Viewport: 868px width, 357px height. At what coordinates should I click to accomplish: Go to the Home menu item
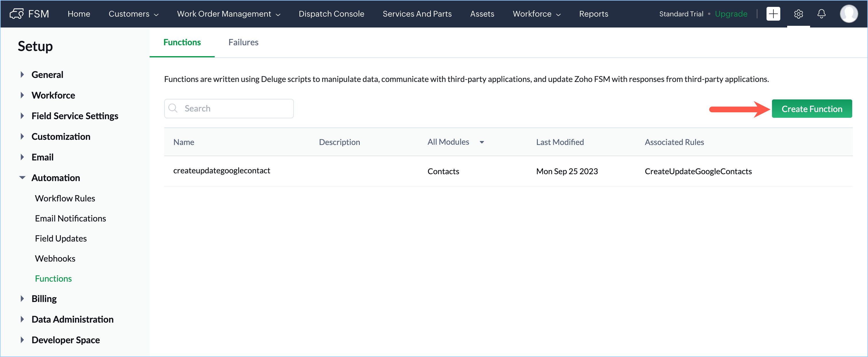[79, 14]
